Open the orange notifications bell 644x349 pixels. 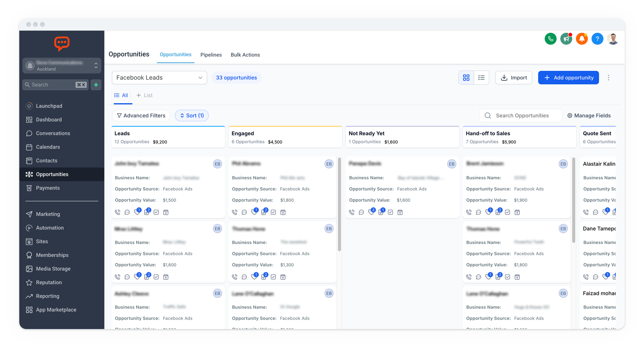[x=582, y=39]
